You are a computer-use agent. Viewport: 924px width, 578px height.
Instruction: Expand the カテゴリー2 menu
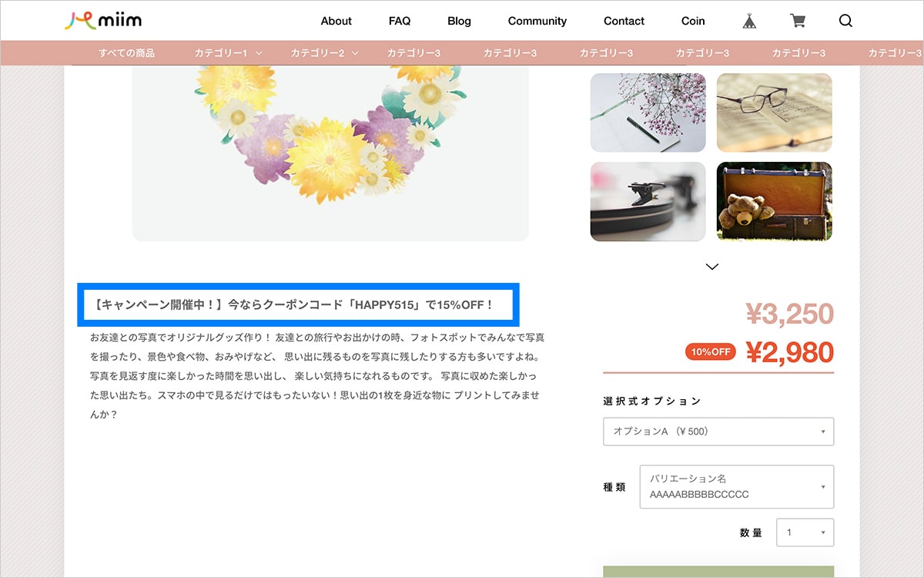tap(325, 53)
